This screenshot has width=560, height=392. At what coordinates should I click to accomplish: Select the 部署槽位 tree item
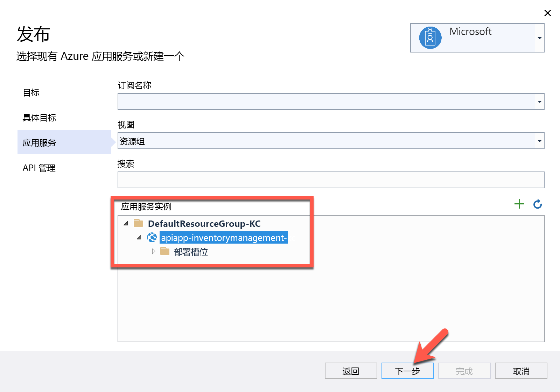191,252
